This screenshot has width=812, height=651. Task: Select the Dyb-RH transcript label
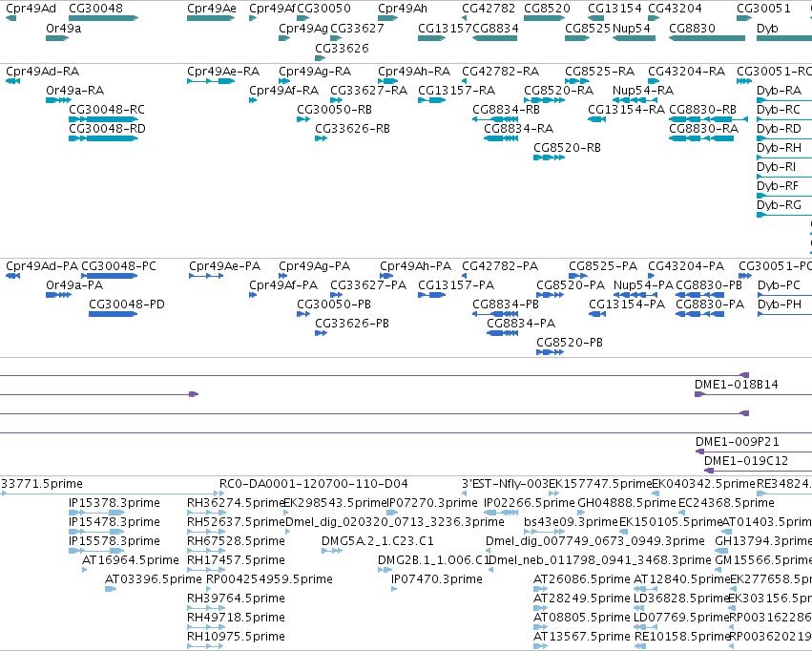(x=779, y=148)
